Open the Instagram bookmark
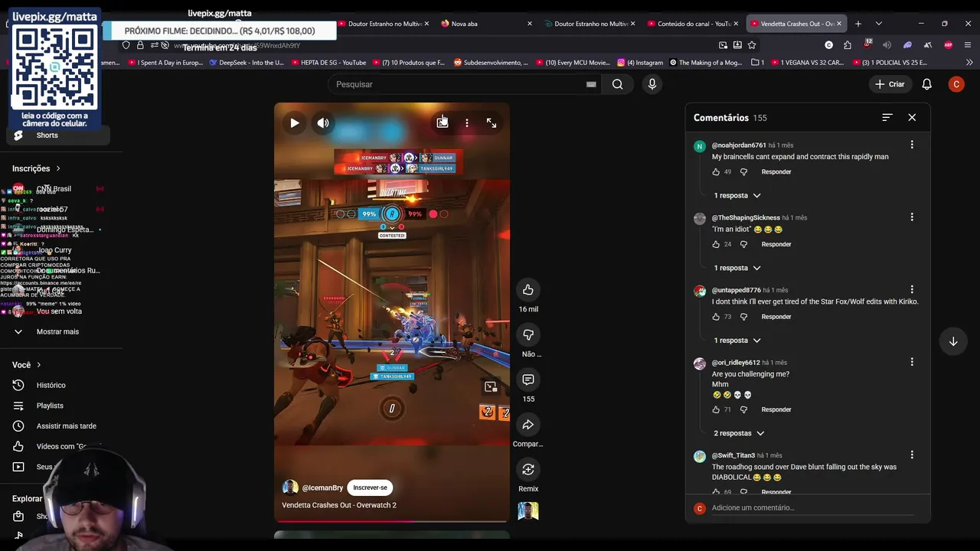 click(641, 63)
